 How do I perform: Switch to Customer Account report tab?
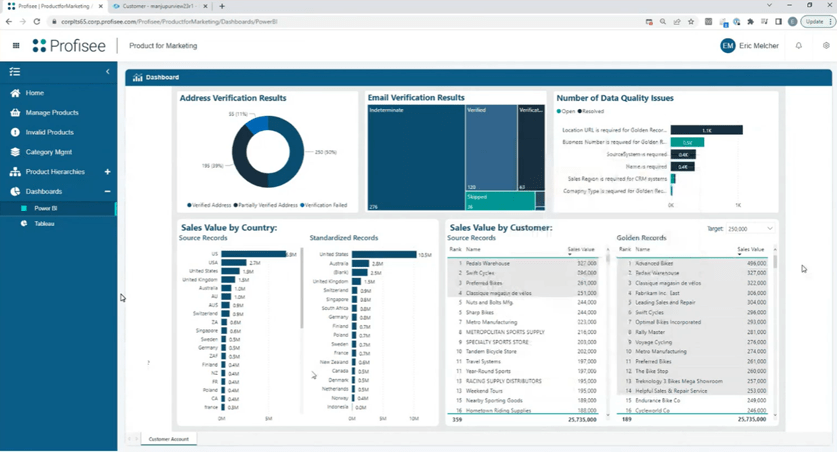[x=168, y=439]
